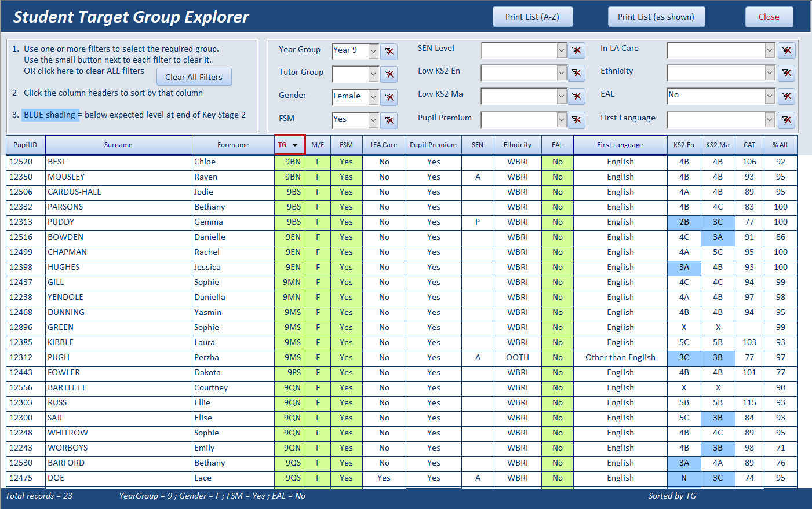Open the Pupil Premium dropdown

pyautogui.click(x=561, y=120)
